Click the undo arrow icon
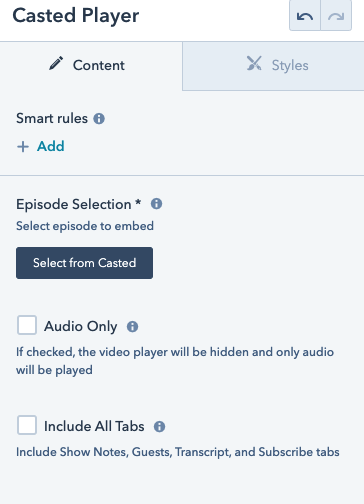364x504 pixels. coord(305,16)
